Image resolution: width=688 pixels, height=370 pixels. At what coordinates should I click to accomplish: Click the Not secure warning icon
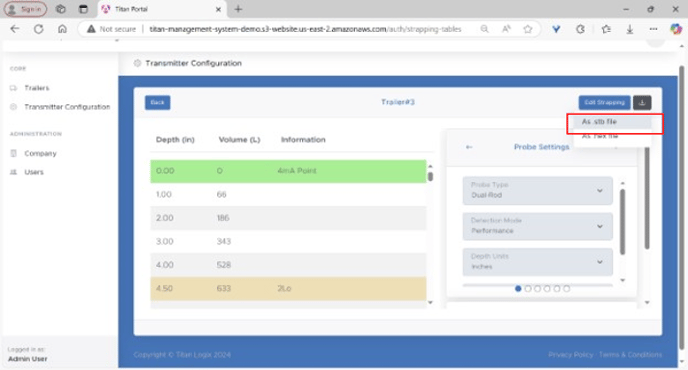click(91, 29)
